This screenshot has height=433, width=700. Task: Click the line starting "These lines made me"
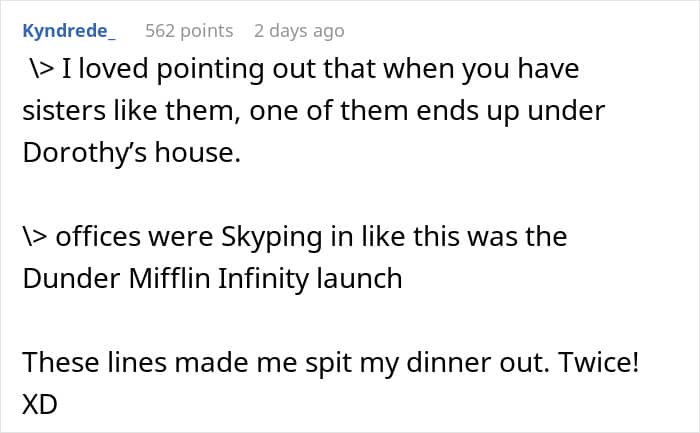pyautogui.click(x=329, y=361)
